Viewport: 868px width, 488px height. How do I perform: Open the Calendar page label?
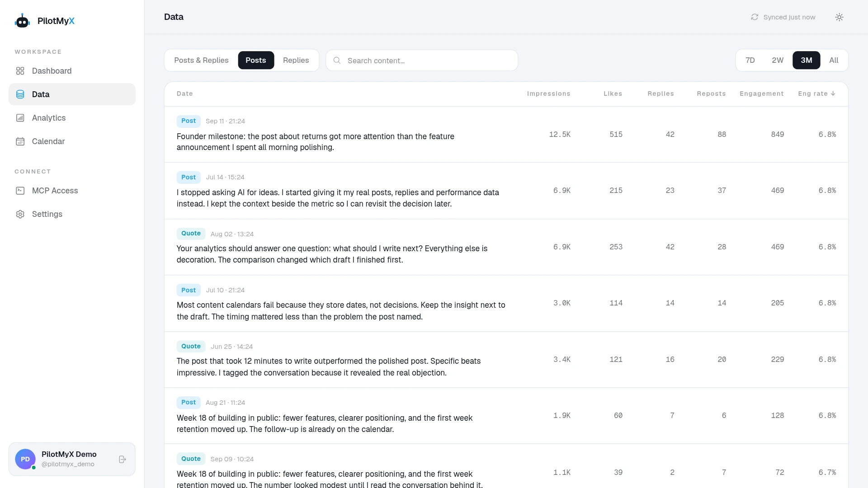tap(48, 141)
